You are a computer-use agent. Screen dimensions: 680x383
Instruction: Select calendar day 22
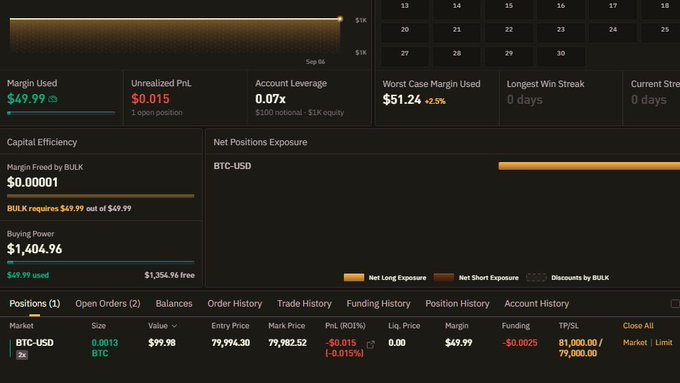pos(509,32)
